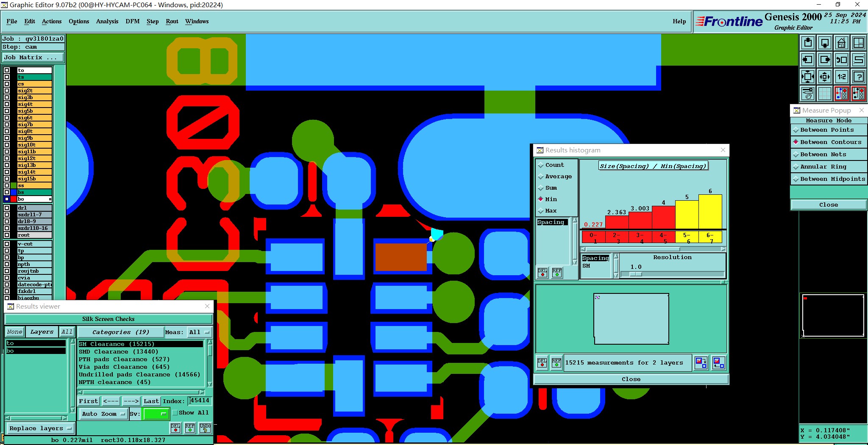Choose Between Points measure mode
The image size is (868, 445).
click(829, 130)
